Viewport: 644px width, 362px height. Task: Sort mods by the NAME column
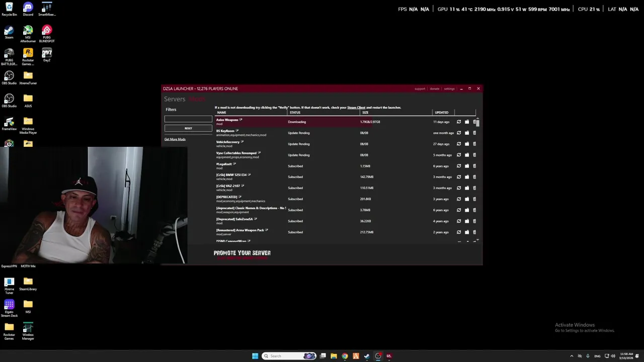pyautogui.click(x=221, y=113)
